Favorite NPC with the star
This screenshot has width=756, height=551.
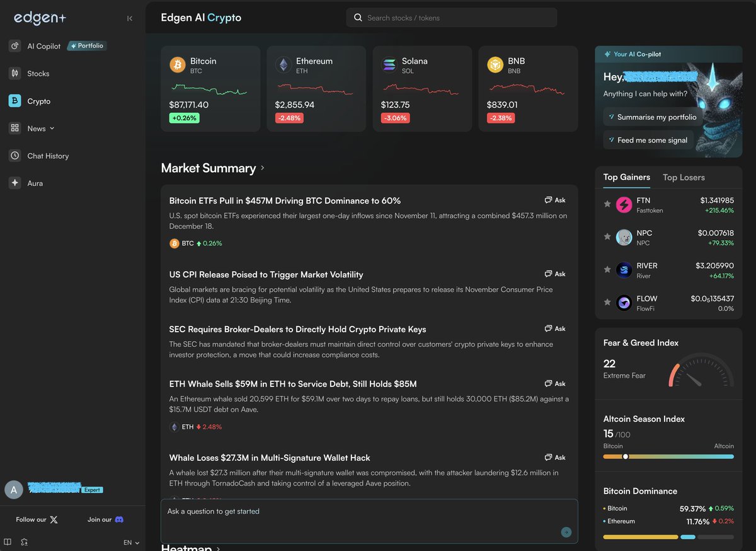point(607,237)
